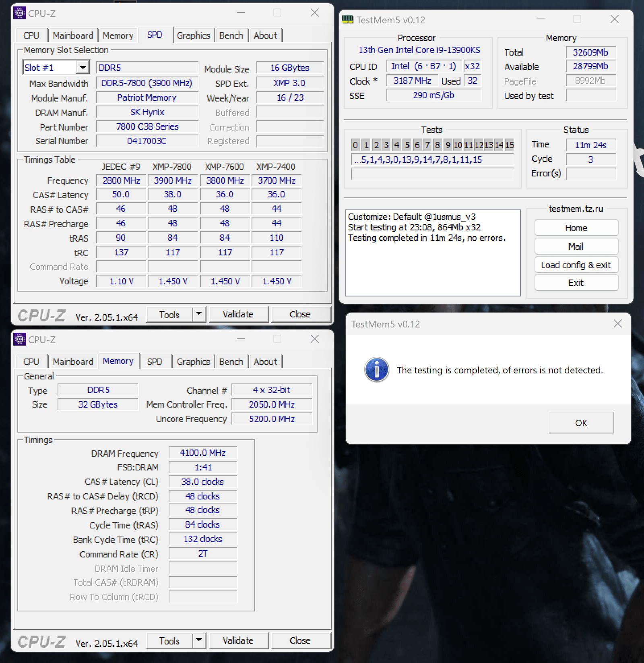Close the TestMem5 main window
Screen dimensions: 644x663
(614, 19)
